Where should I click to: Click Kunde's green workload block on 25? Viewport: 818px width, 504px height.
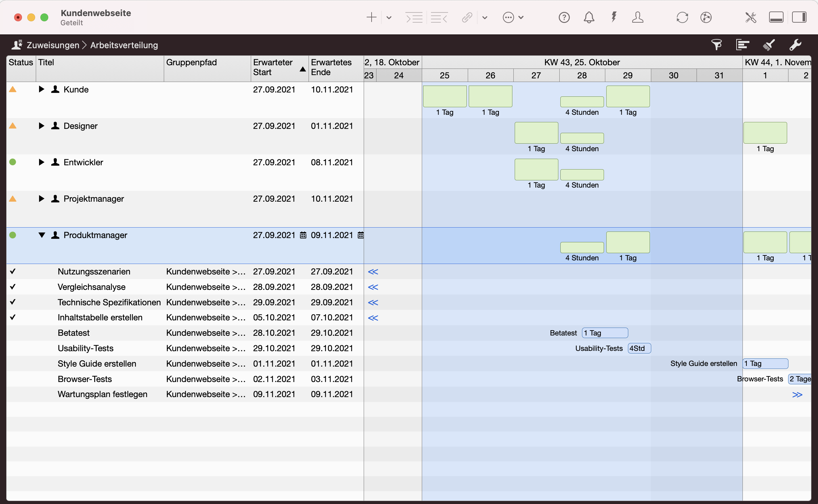click(445, 96)
